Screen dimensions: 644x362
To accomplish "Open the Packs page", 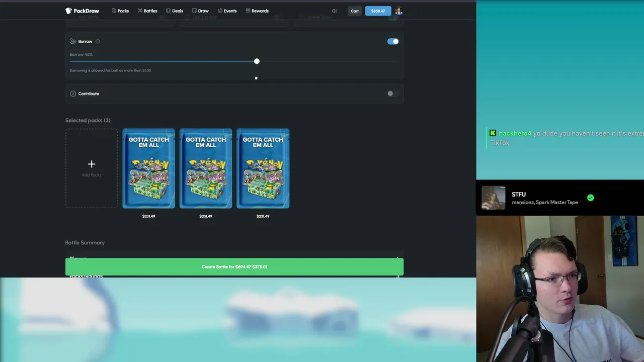I will pyautogui.click(x=120, y=11).
